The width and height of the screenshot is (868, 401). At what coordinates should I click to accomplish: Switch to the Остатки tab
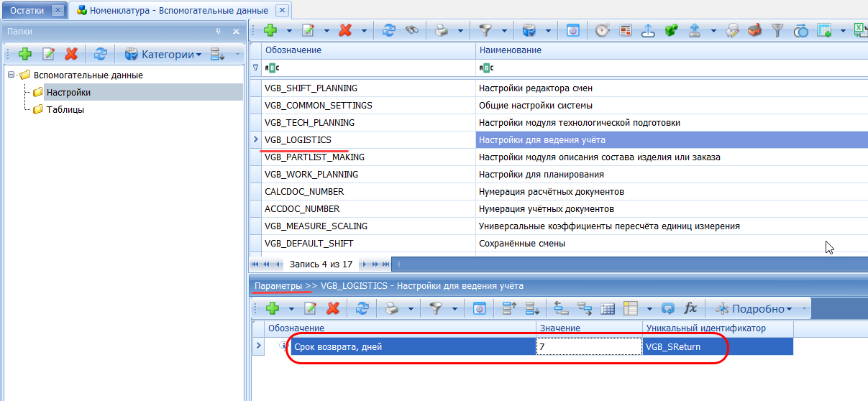(27, 10)
